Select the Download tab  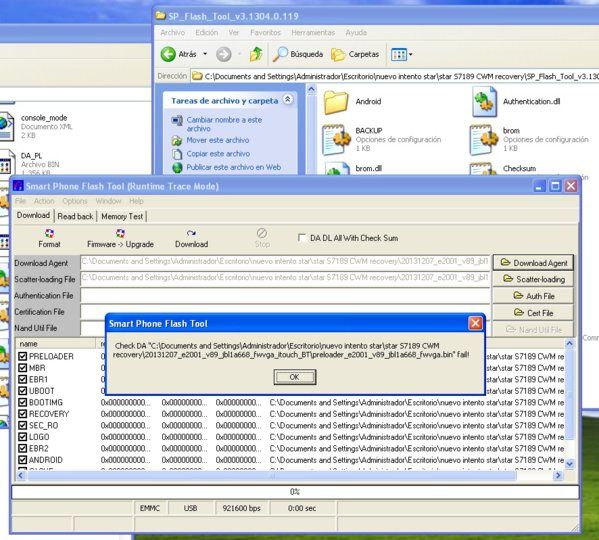pyautogui.click(x=33, y=215)
